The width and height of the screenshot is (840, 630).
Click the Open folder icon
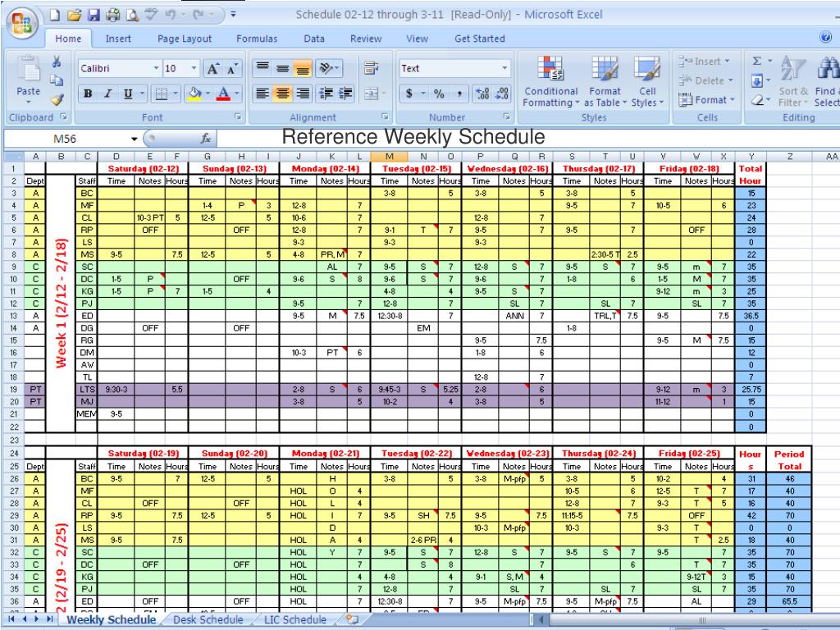tap(74, 15)
